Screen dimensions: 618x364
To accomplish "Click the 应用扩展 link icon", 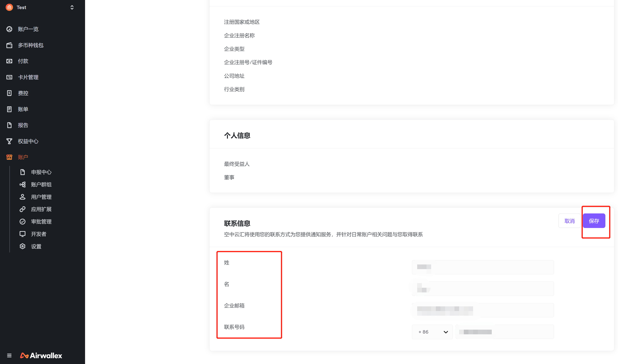I will point(23,209).
